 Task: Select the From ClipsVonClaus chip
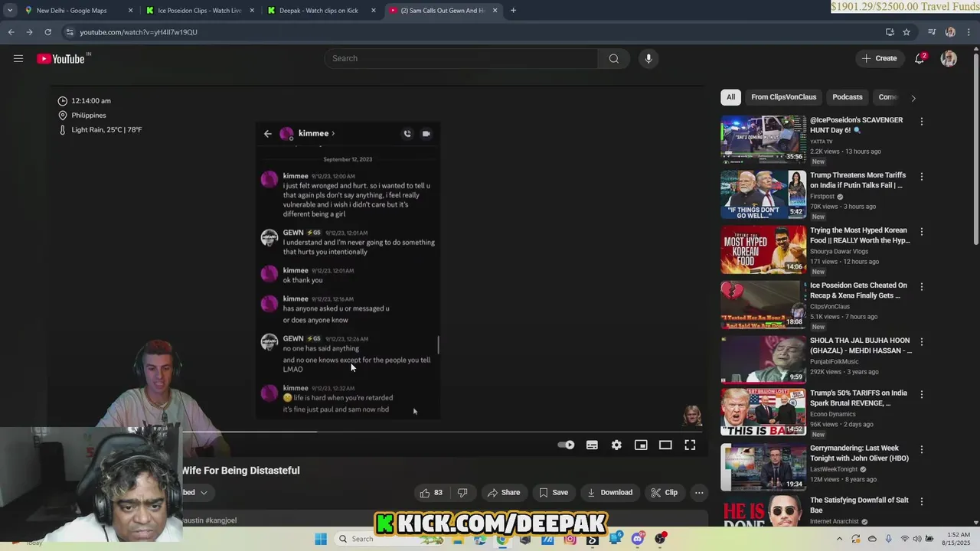click(x=783, y=97)
